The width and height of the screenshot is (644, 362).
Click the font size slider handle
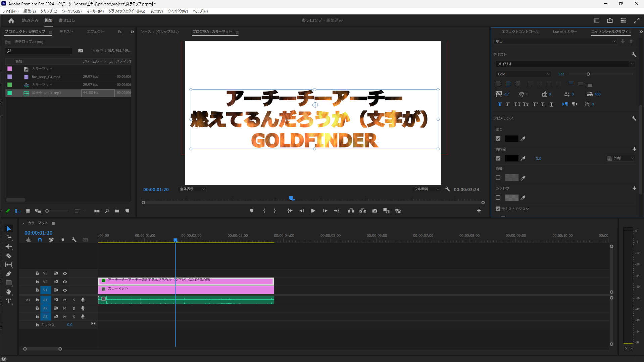[588, 74]
